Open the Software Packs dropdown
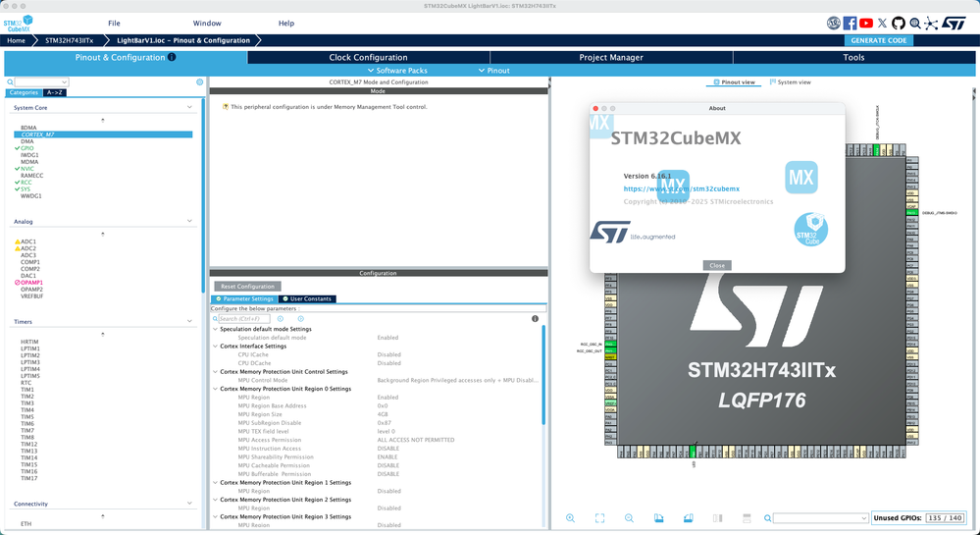 [397, 70]
